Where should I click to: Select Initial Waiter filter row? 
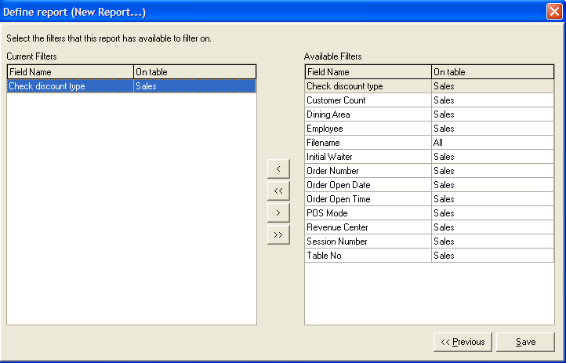click(429, 157)
